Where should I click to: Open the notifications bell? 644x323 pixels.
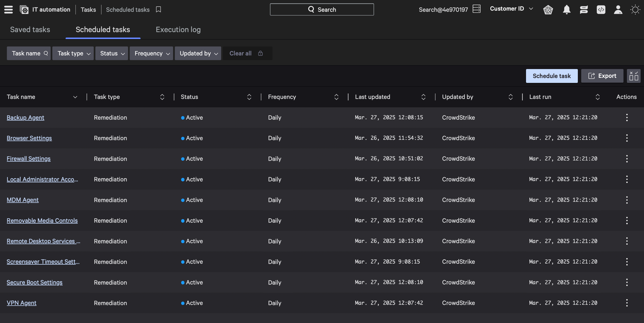(567, 10)
